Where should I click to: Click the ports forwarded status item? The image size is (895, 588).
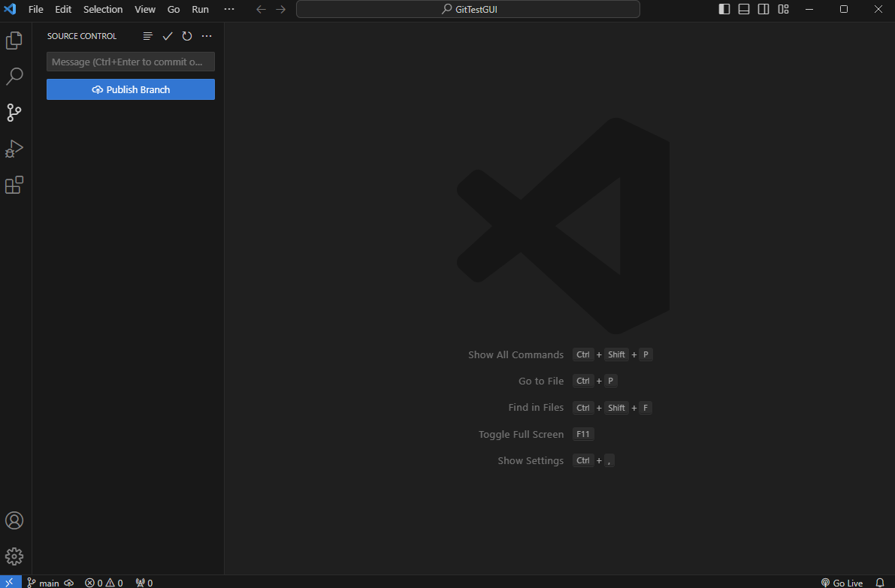[144, 583]
